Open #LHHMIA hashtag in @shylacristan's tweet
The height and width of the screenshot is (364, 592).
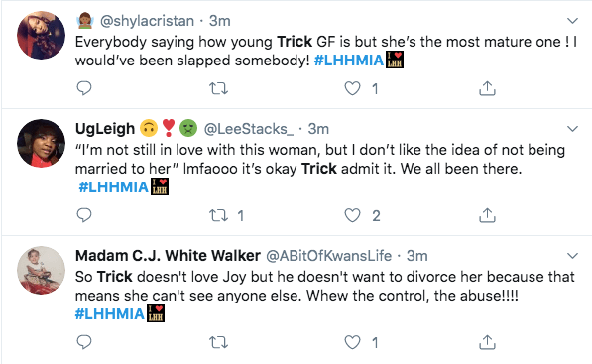click(x=349, y=61)
